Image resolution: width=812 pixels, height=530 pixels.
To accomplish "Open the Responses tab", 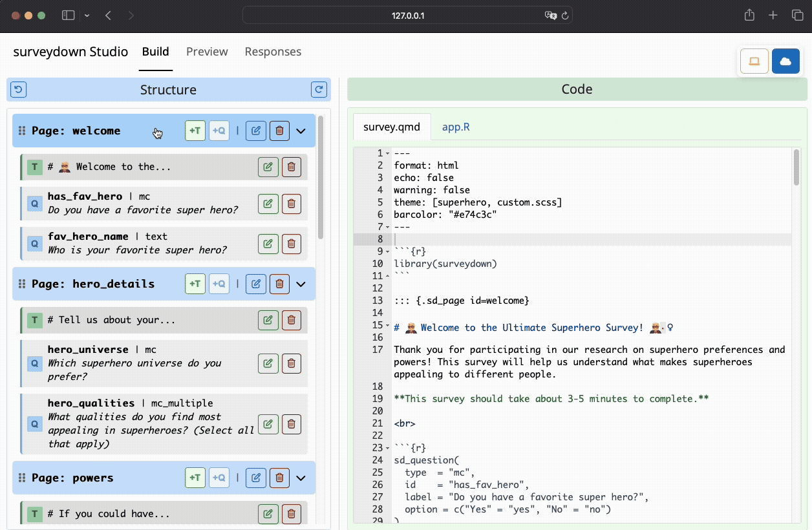I will click(x=273, y=52).
